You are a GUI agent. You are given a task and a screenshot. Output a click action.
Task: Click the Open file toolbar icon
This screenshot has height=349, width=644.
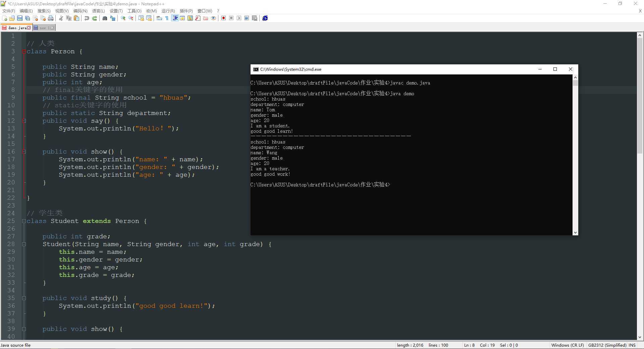click(x=12, y=18)
